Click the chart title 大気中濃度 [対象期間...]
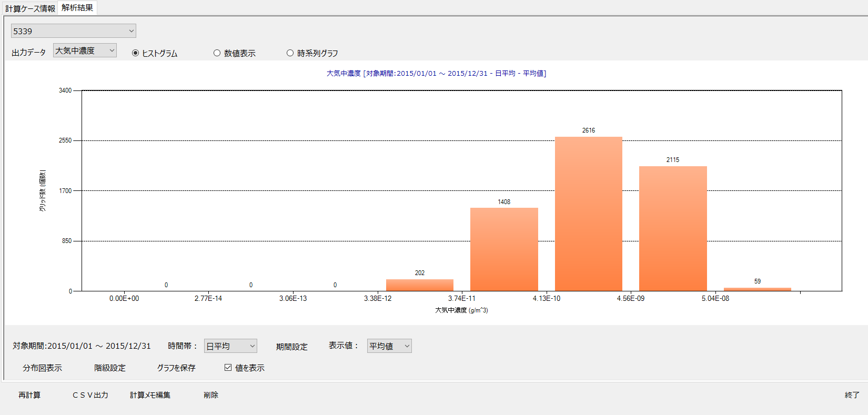868x415 pixels. [x=436, y=73]
